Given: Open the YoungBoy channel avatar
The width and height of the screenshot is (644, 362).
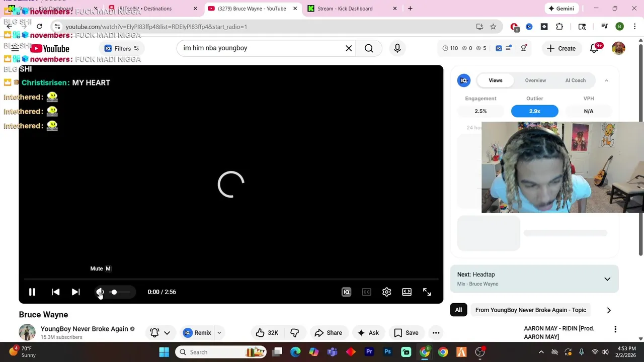Looking at the screenshot, I should [x=27, y=332].
